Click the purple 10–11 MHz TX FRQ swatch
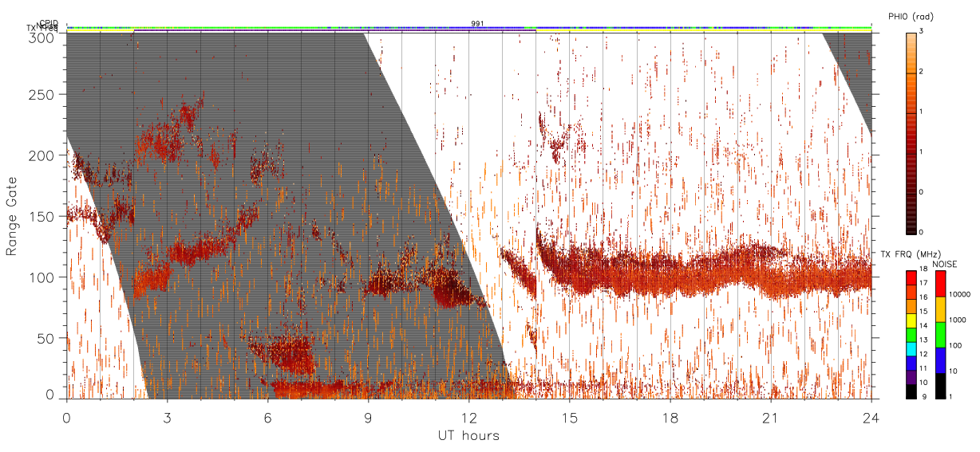Screen dimensions: 980x452 tap(911, 377)
